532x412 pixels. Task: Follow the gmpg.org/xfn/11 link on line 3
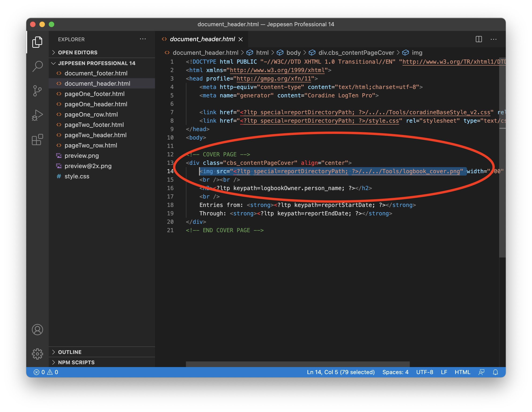[x=274, y=79]
